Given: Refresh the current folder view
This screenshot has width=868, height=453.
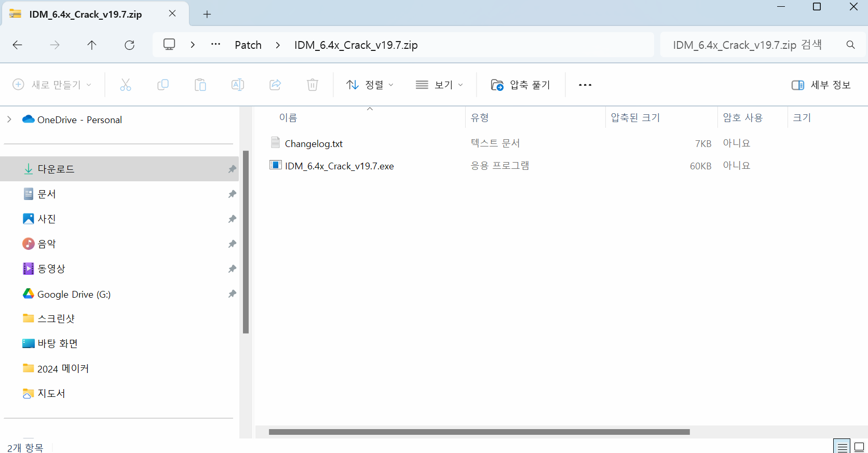Looking at the screenshot, I should (130, 45).
